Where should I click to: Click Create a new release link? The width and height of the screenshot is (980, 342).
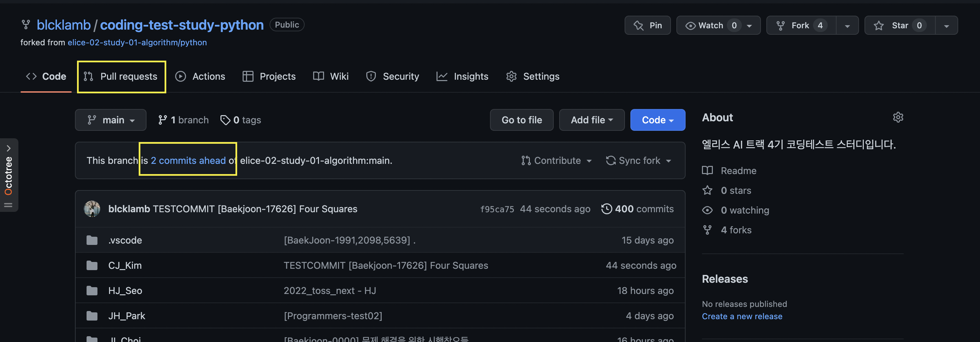[x=742, y=316]
